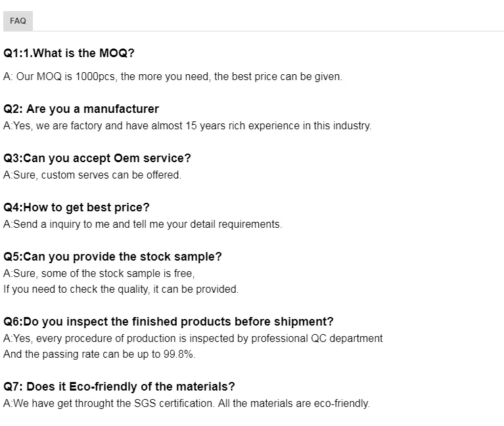Select the 'How to get best price?' question

(77, 207)
